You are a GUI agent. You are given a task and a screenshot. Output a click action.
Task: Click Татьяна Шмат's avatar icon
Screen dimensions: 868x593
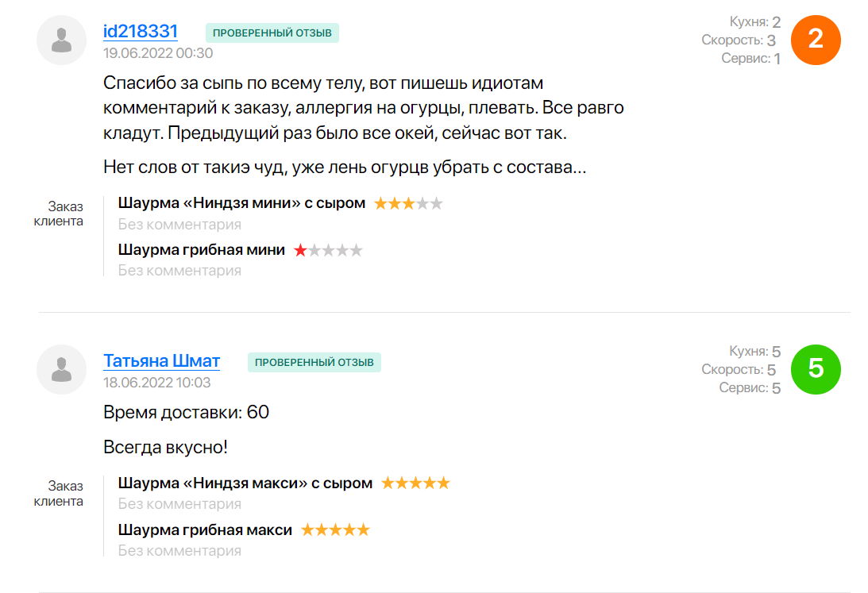click(61, 369)
